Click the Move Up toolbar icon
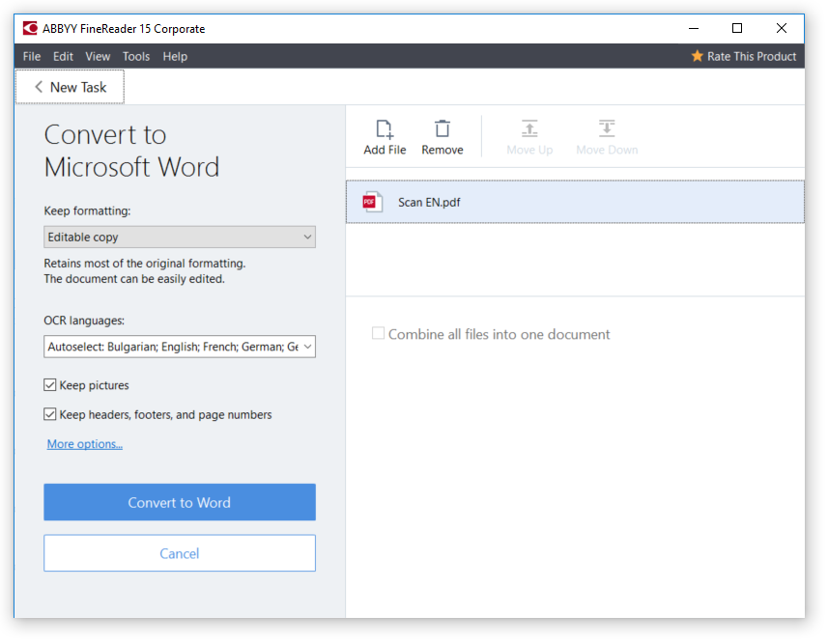This screenshot has width=828, height=644. pyautogui.click(x=529, y=128)
